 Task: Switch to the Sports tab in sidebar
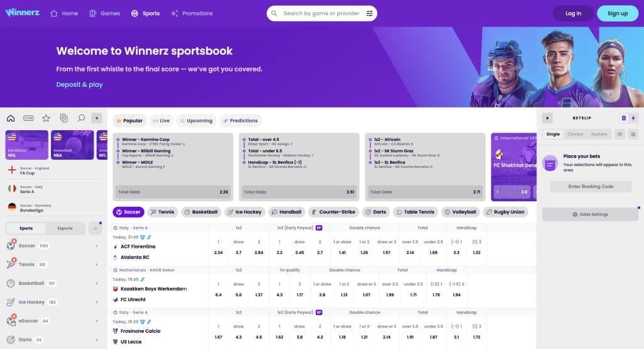[26, 228]
